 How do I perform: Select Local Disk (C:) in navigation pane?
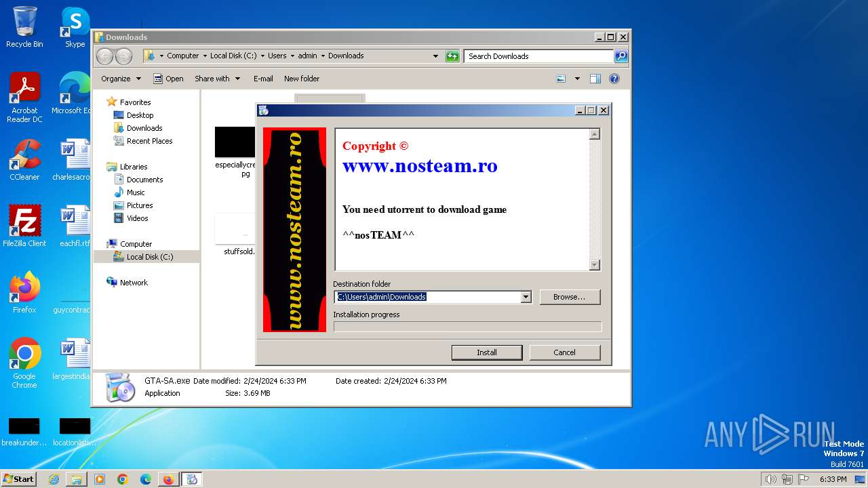(149, 257)
